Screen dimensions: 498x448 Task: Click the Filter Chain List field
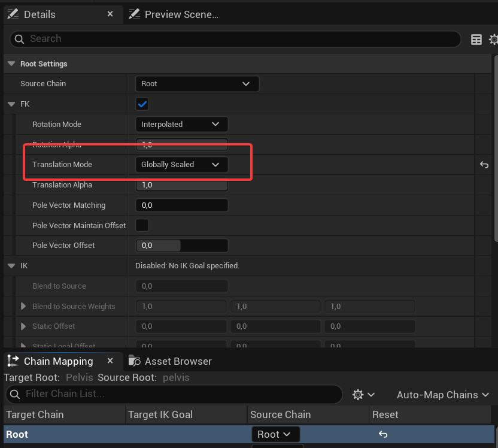(180, 393)
